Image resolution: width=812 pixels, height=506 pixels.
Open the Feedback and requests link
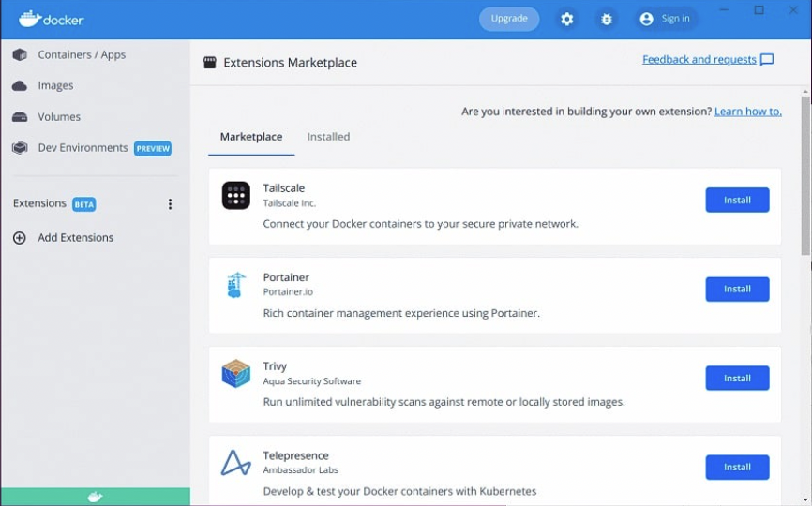pyautogui.click(x=699, y=59)
